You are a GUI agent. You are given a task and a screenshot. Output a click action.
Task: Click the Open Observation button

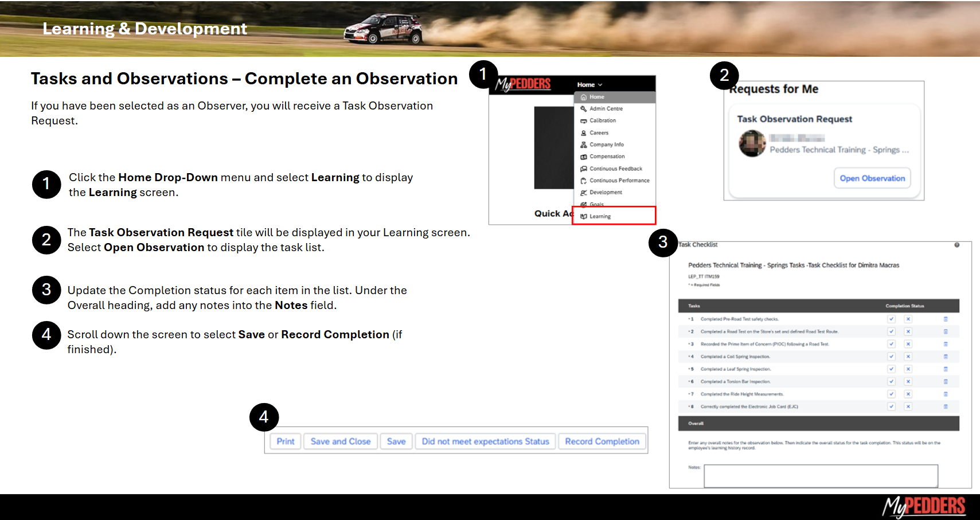872,178
